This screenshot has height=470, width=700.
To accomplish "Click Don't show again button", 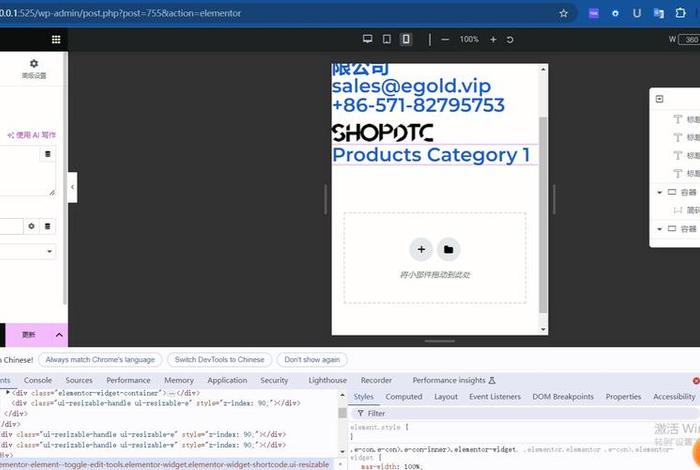I will point(312,359).
